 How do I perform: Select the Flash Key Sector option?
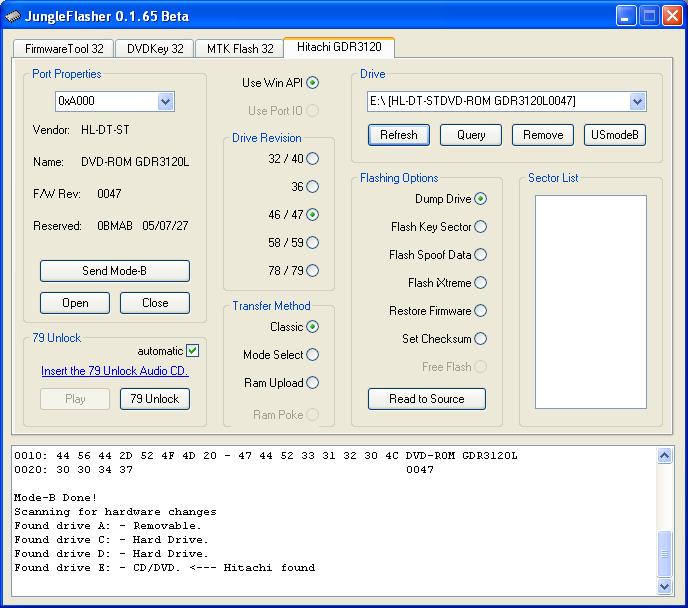480,227
